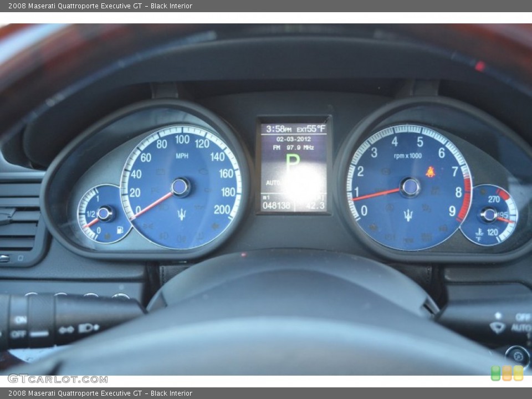Click the red seatbelt warning light
This screenshot has height=399, width=532.
430,172
